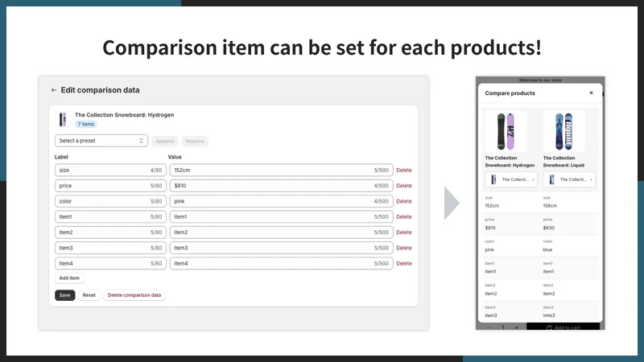
Task: Click the 'blue' color value
Action: click(x=547, y=249)
